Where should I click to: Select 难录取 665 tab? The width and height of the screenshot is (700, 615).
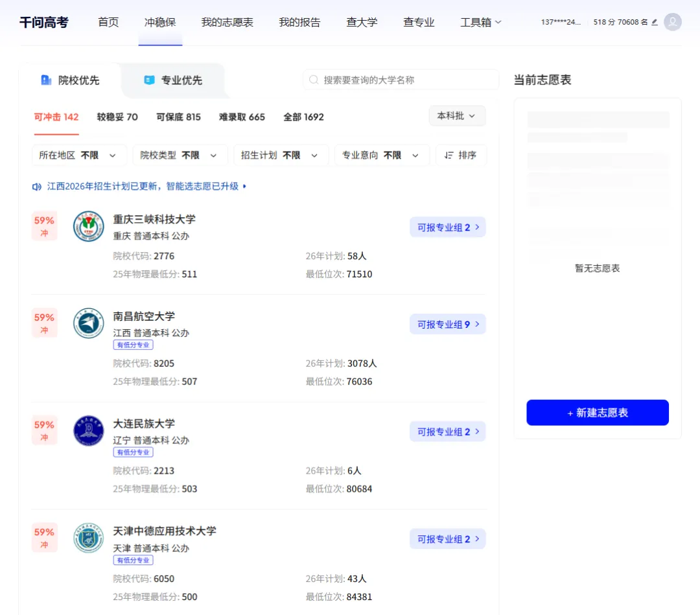click(x=242, y=117)
